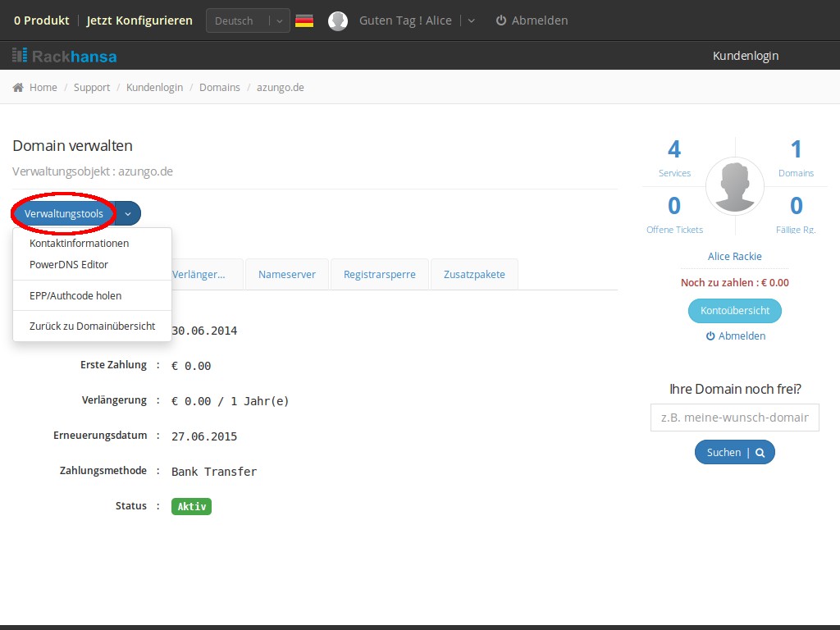Screen dimensions: 840x630
Task: Click the domain search input field
Action: [735, 418]
